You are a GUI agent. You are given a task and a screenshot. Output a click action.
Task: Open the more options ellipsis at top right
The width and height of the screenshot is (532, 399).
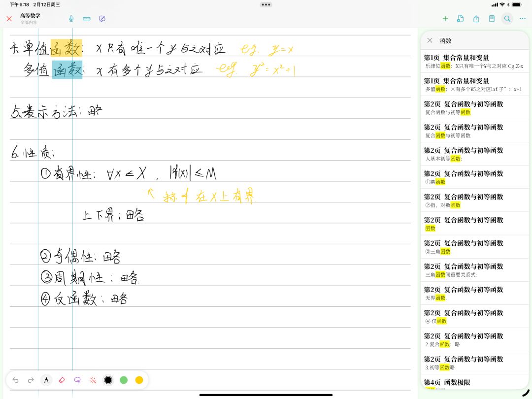pyautogui.click(x=523, y=19)
